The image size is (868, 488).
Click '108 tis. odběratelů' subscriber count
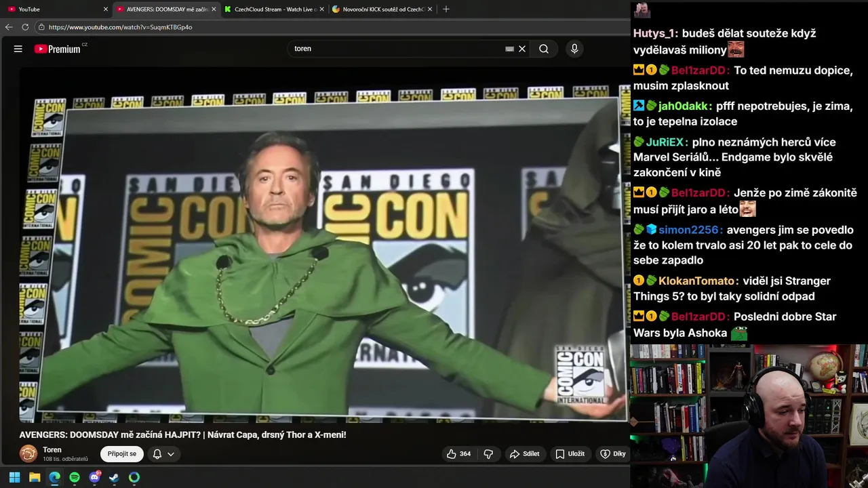[x=65, y=460]
